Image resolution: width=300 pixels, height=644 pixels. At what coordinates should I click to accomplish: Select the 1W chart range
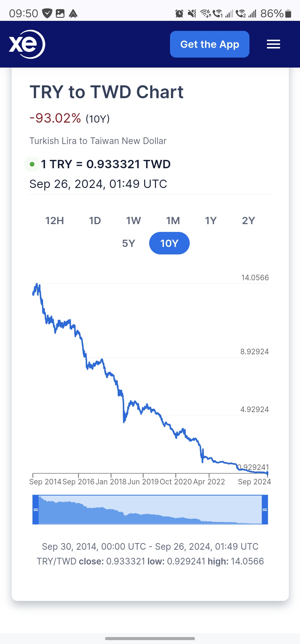(x=133, y=221)
